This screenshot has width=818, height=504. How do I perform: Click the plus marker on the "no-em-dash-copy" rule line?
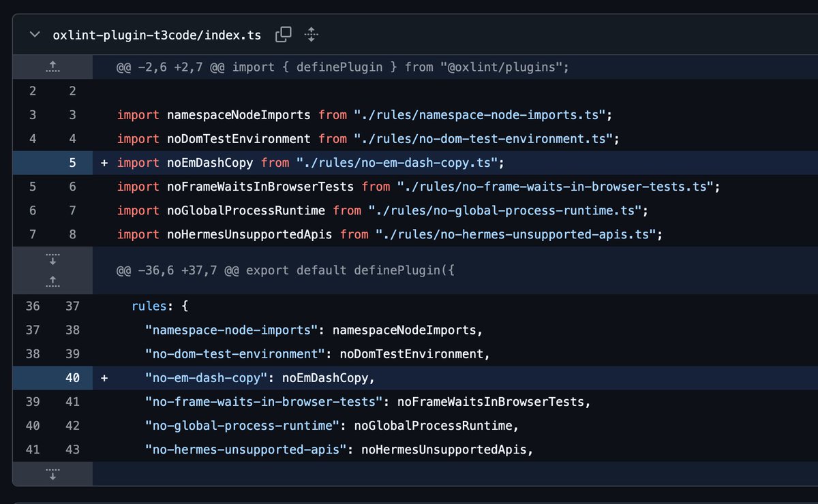(104, 377)
